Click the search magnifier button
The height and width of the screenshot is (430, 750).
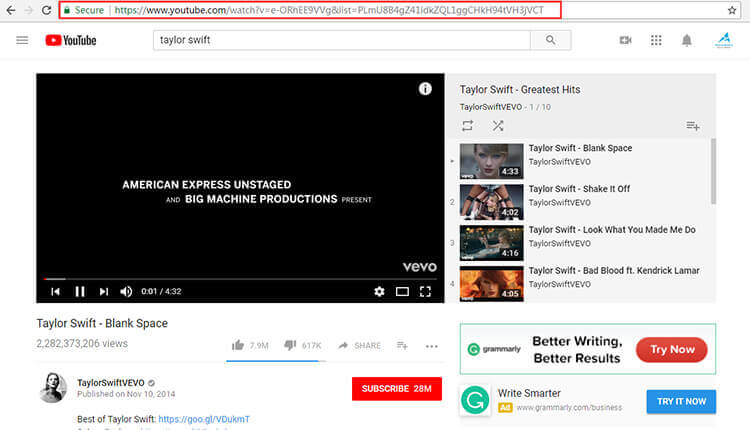point(551,40)
